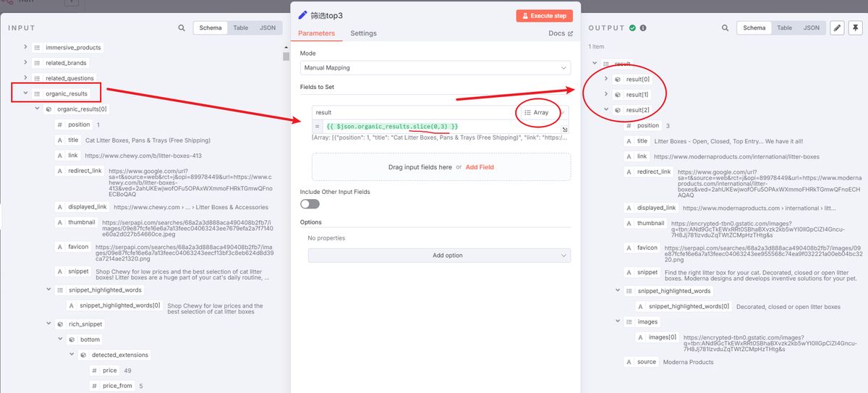
Task: Click the pencil icon beside node title
Action: (x=303, y=14)
